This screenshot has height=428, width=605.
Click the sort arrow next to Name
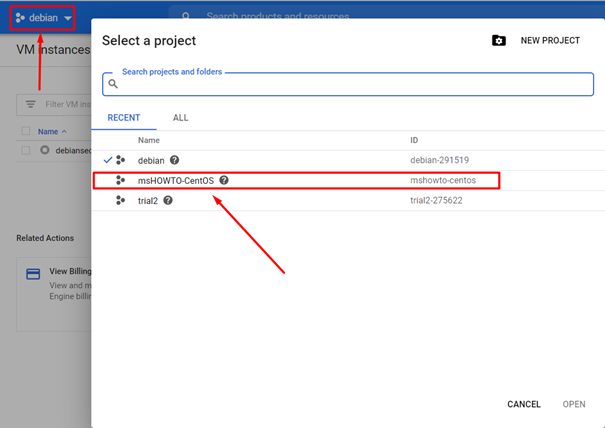[x=64, y=132]
